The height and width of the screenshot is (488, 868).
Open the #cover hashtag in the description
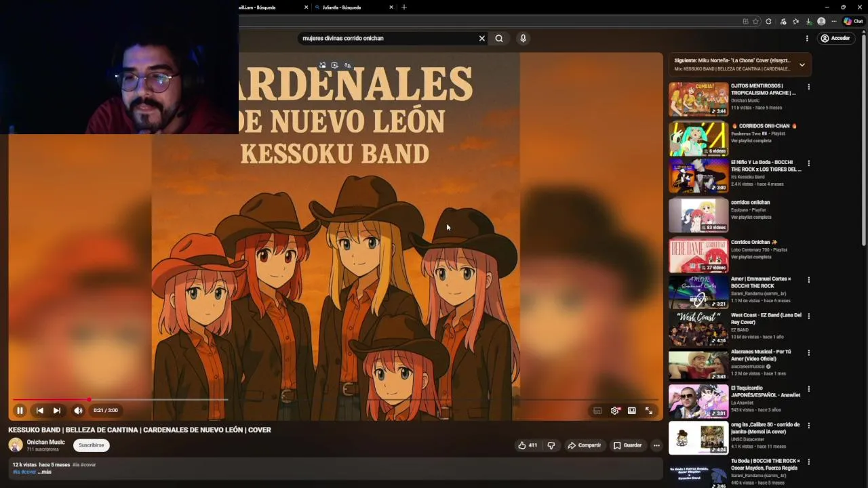[28, 472]
